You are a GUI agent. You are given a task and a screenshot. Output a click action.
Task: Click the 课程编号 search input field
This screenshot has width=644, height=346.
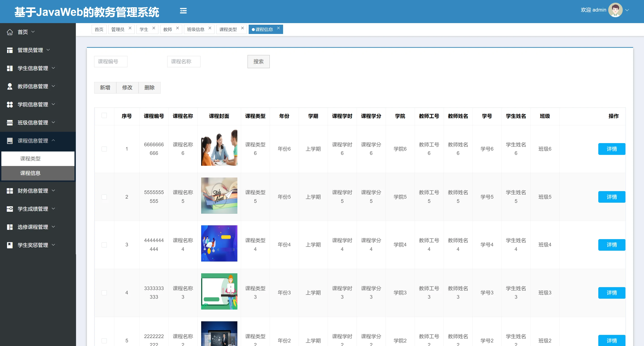(x=110, y=62)
